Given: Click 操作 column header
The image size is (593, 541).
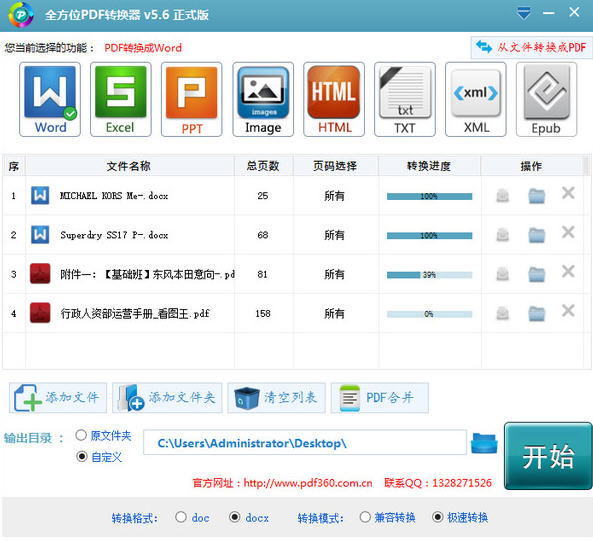Looking at the screenshot, I should pos(532,166).
